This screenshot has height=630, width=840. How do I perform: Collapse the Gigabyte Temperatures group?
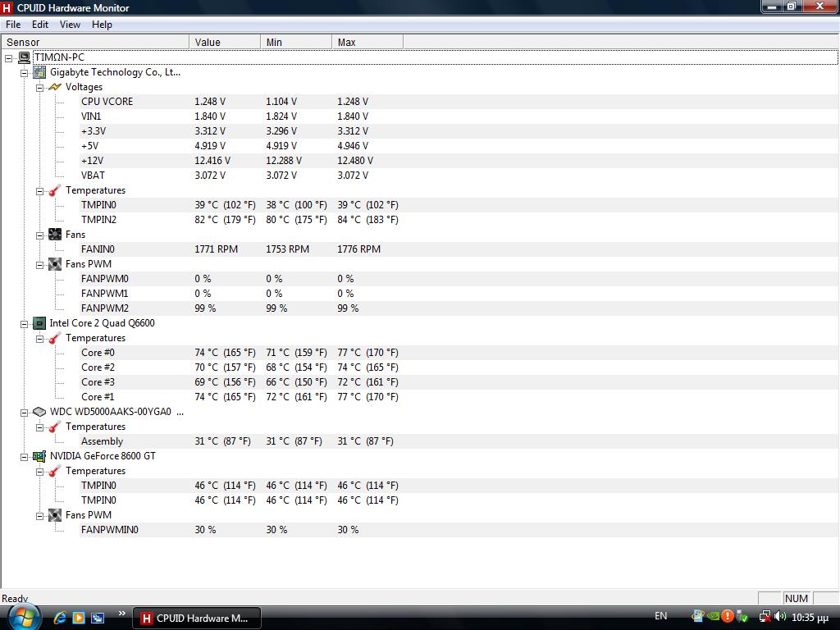point(39,191)
